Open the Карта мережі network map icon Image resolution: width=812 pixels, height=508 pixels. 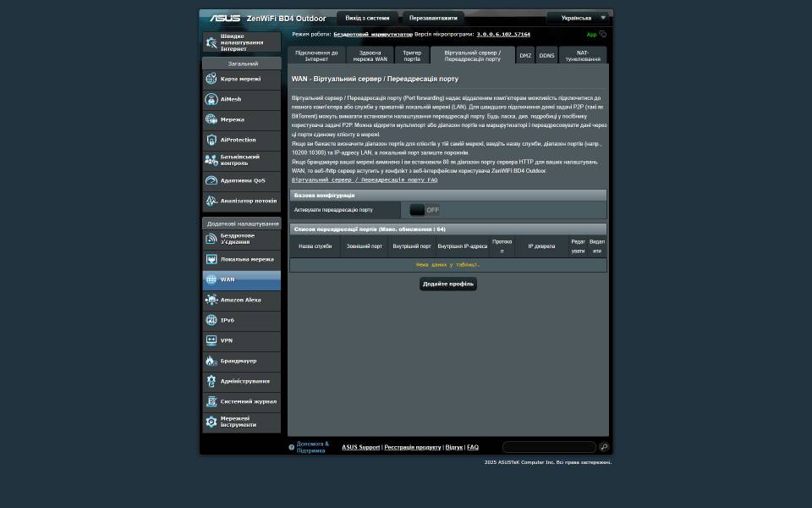211,79
